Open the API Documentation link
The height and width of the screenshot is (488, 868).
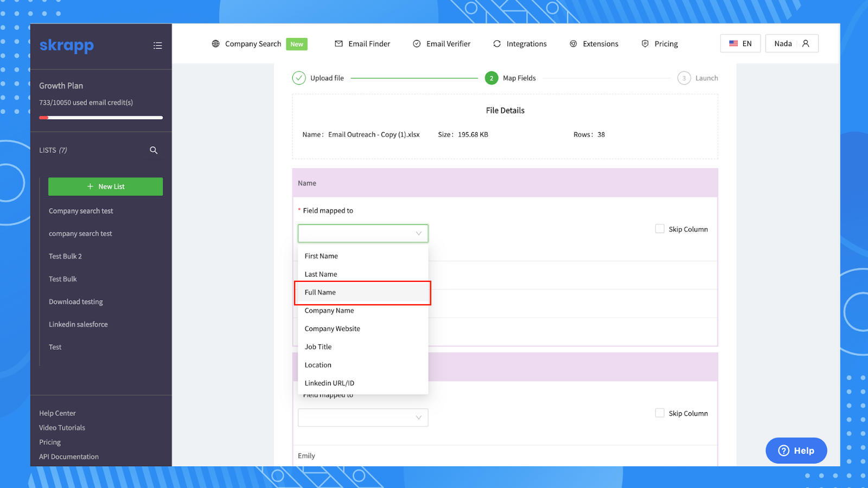pyautogui.click(x=69, y=457)
